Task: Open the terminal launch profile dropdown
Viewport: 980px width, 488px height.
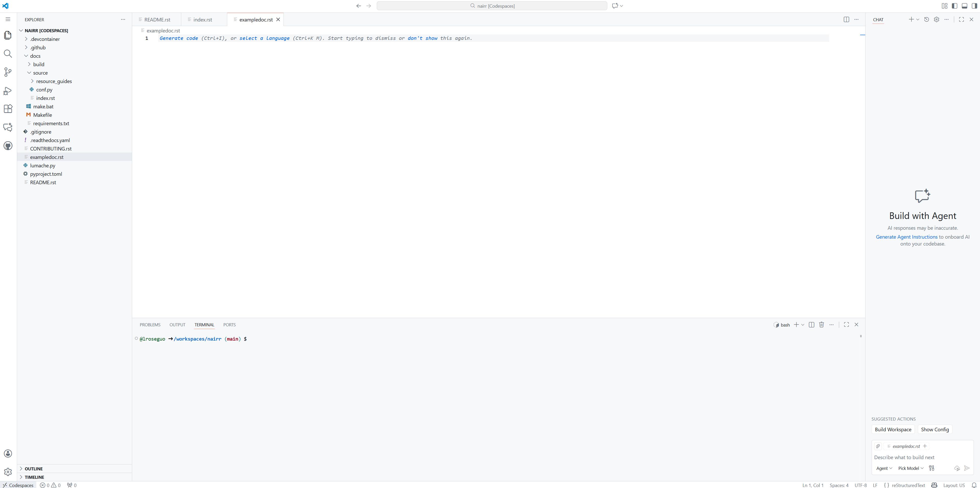Action: pyautogui.click(x=803, y=325)
